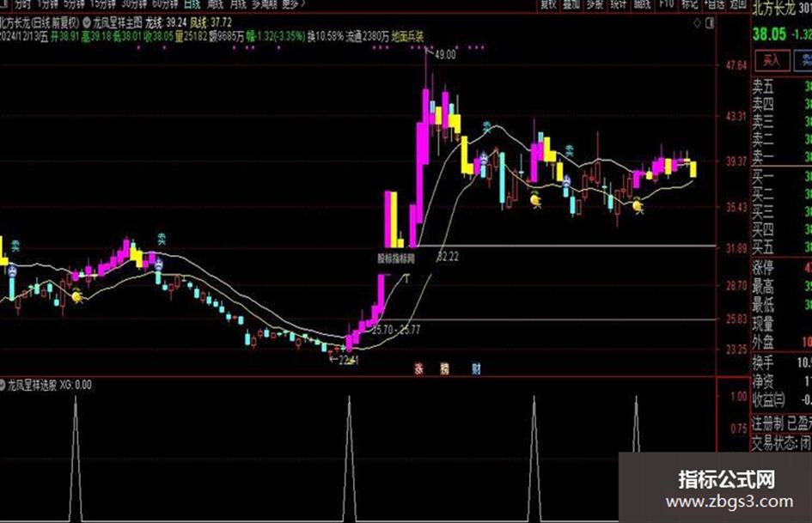Open the 多周期 multi-period view
Screen dimensions: 812x523
pyautogui.click(x=264, y=3)
